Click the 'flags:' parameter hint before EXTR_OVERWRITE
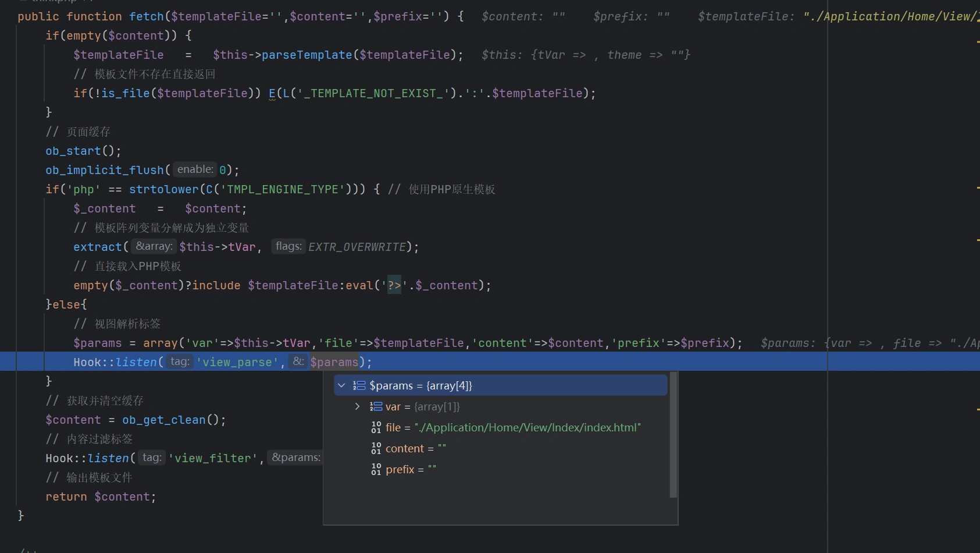The width and height of the screenshot is (980, 553). (x=288, y=246)
